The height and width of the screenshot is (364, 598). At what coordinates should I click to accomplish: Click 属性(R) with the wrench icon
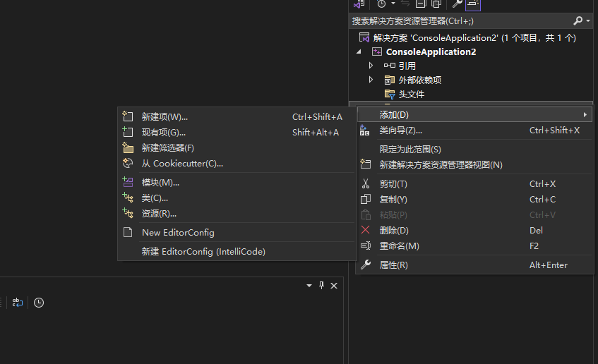pyautogui.click(x=393, y=265)
